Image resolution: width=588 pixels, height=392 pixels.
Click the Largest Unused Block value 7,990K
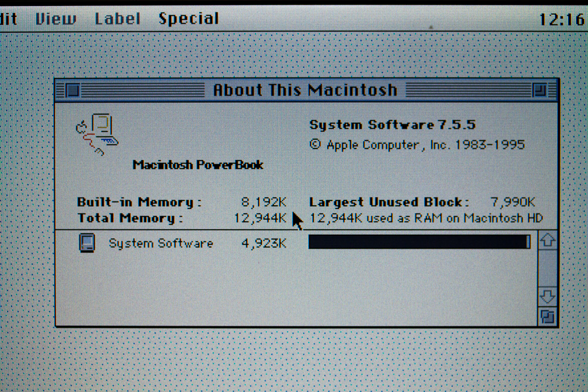click(513, 202)
